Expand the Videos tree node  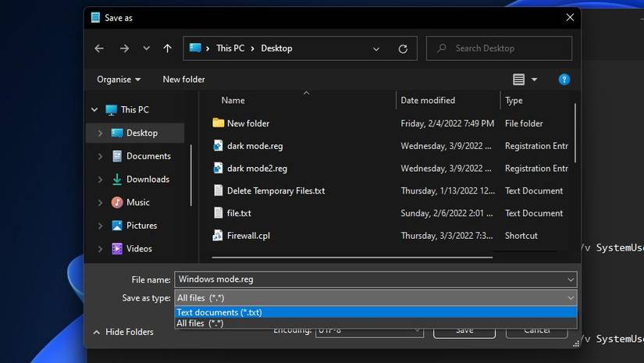pos(100,249)
